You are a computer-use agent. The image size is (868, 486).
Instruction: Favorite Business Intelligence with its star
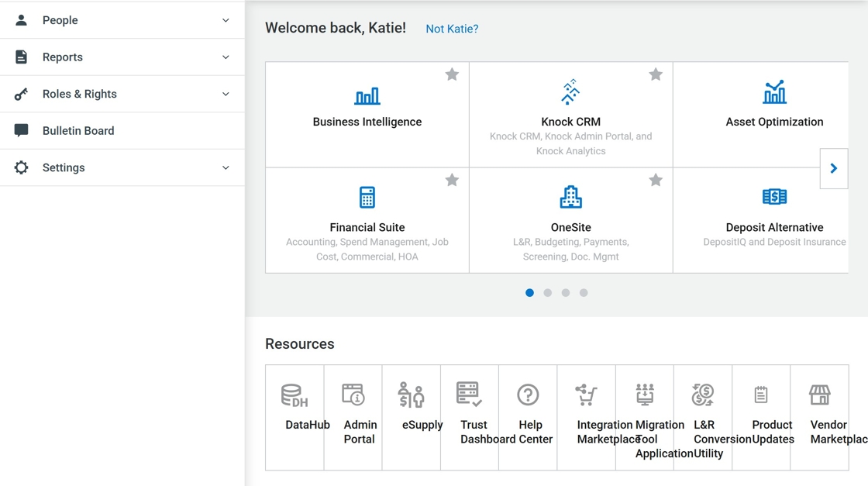pos(452,74)
